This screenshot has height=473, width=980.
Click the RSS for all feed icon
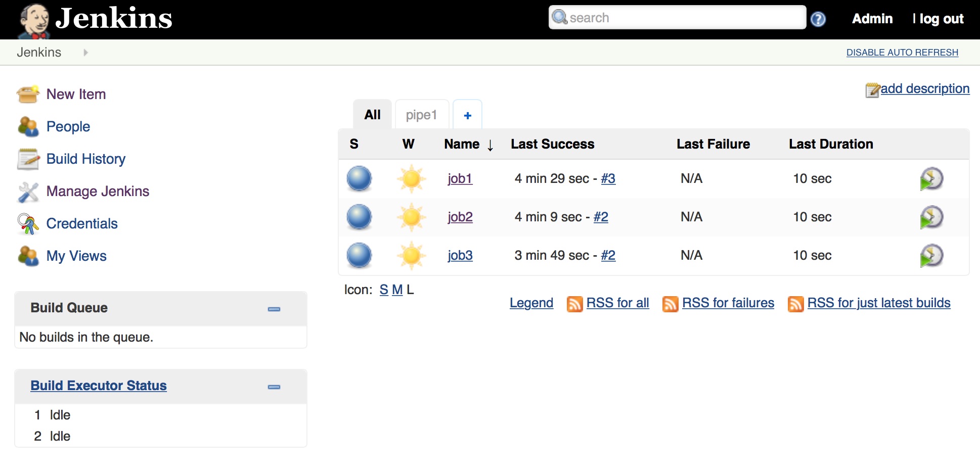point(575,304)
